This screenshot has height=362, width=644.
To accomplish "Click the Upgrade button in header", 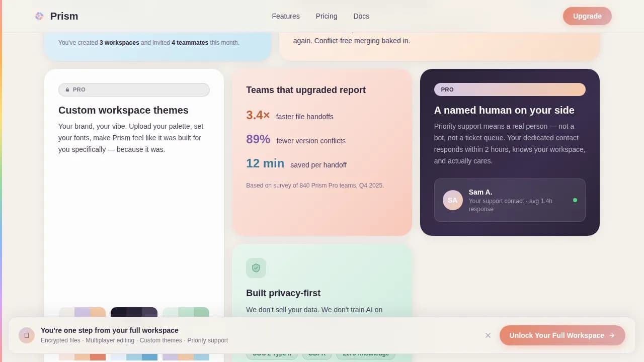I will [x=587, y=16].
